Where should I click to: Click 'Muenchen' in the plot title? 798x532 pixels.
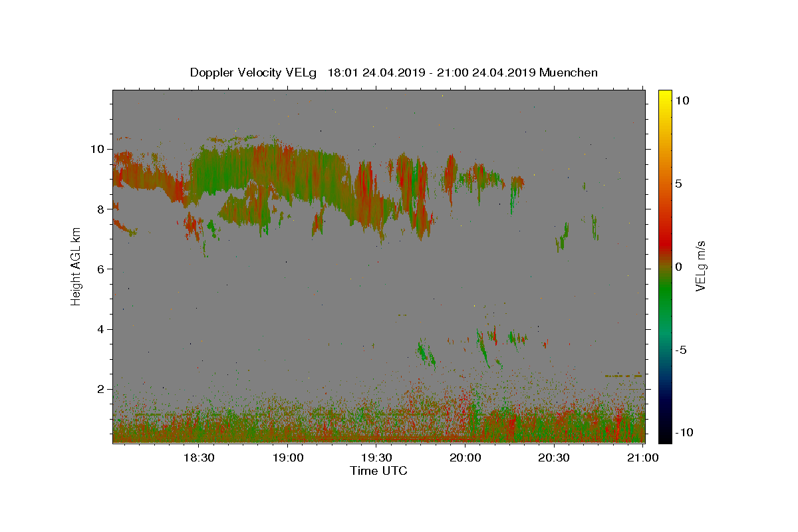tap(569, 72)
